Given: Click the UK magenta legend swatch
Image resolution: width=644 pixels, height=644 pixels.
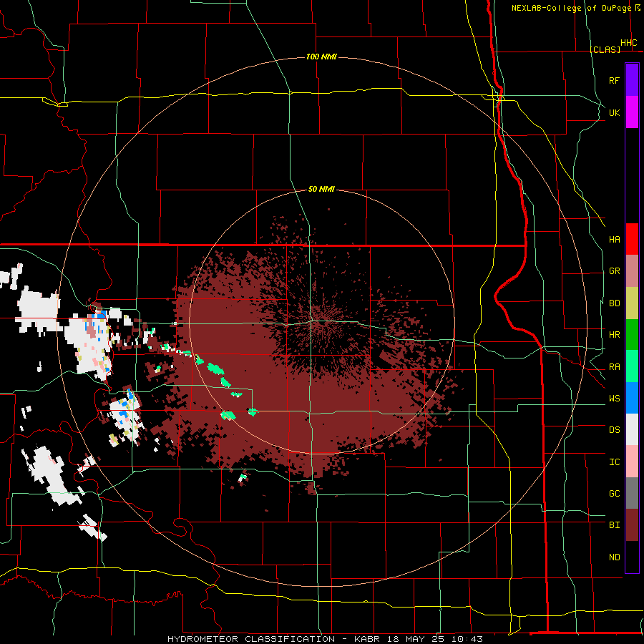Looking at the screenshot, I should [632, 112].
